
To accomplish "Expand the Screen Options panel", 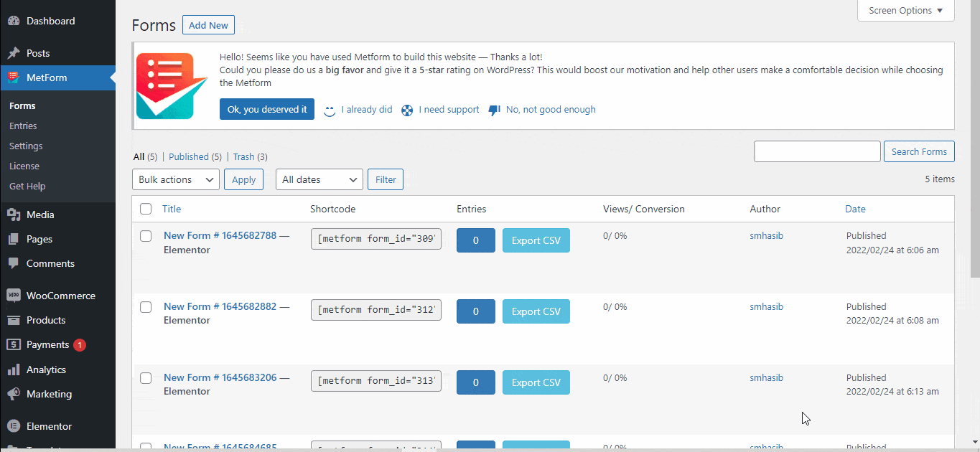I will (906, 11).
